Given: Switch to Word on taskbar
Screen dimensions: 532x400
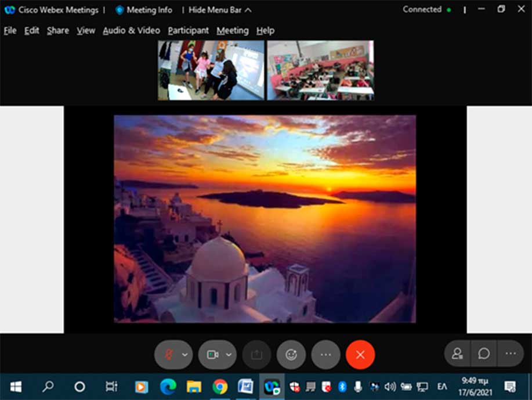Looking at the screenshot, I should 246,387.
